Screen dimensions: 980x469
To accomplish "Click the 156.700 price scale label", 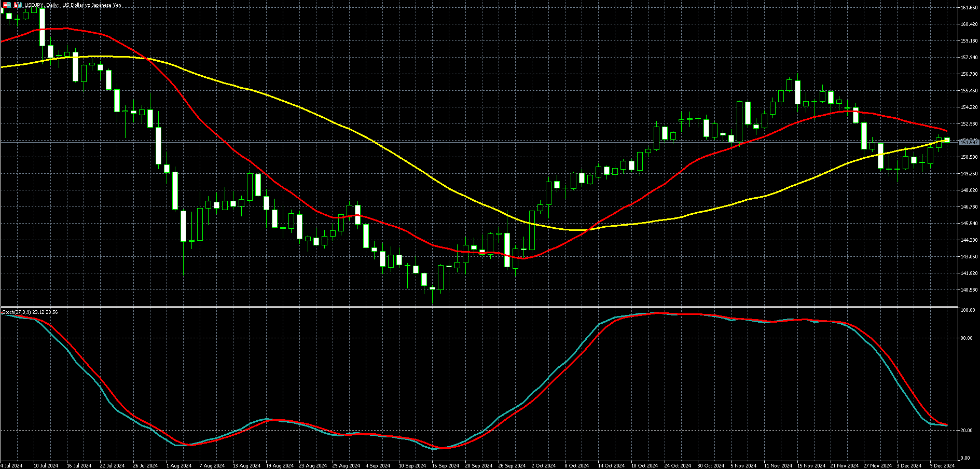I will 969,74.
